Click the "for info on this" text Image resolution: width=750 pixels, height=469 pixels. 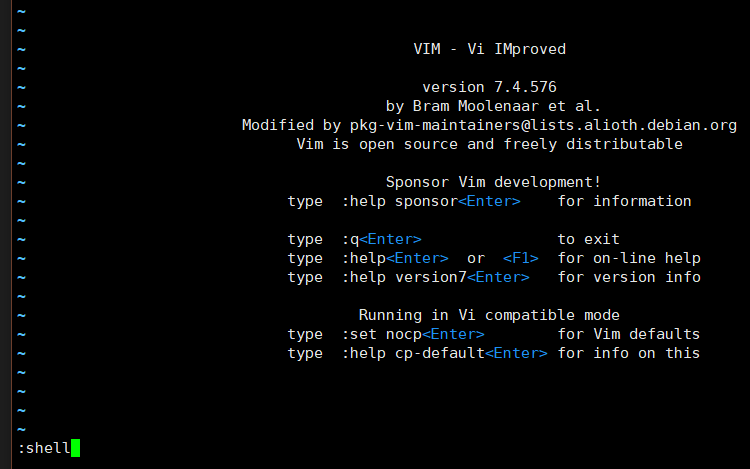[629, 353]
